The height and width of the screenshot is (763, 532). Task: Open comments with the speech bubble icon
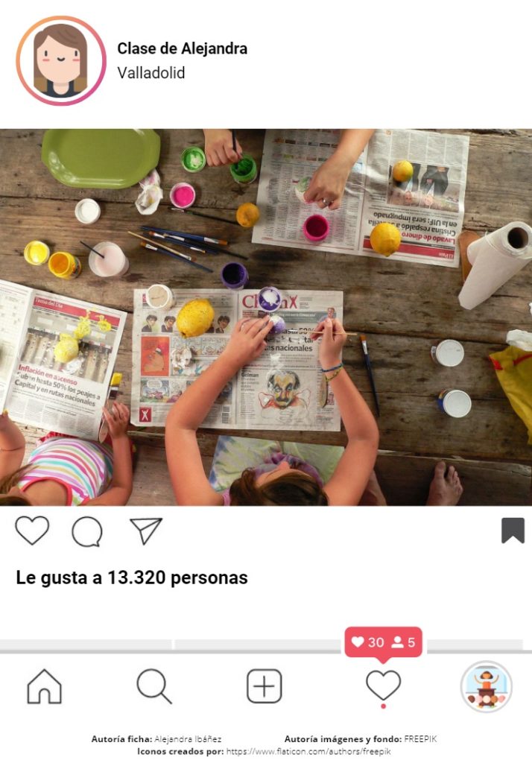pyautogui.click(x=87, y=531)
